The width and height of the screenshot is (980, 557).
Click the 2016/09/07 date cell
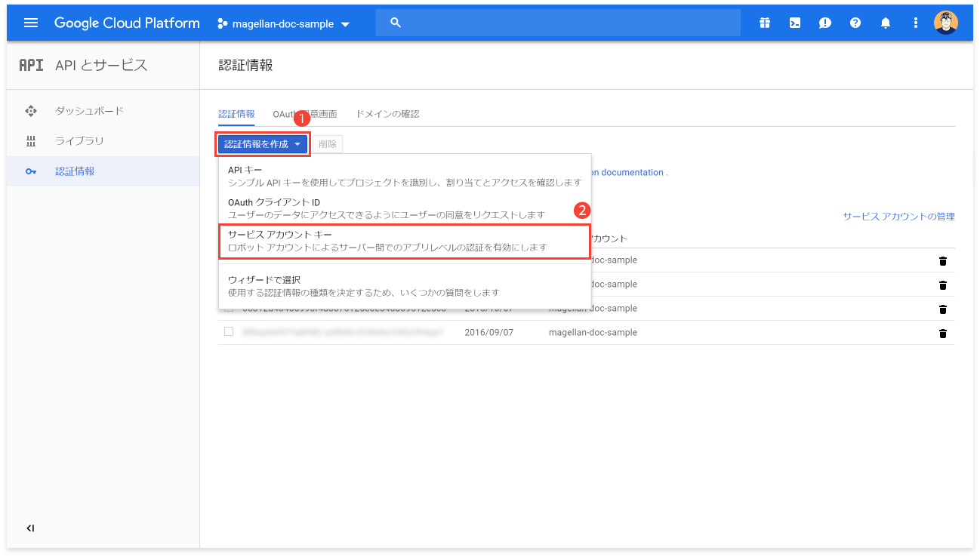488,333
